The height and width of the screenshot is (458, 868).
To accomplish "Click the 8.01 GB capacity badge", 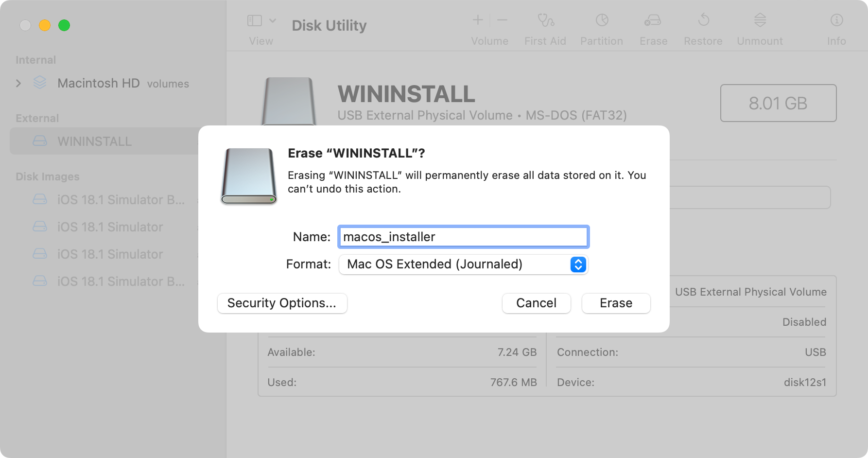I will 777,103.
